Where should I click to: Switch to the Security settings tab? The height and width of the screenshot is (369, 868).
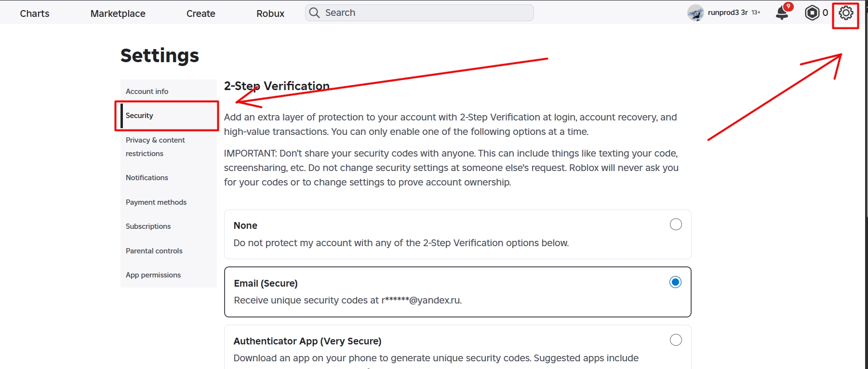coord(140,116)
